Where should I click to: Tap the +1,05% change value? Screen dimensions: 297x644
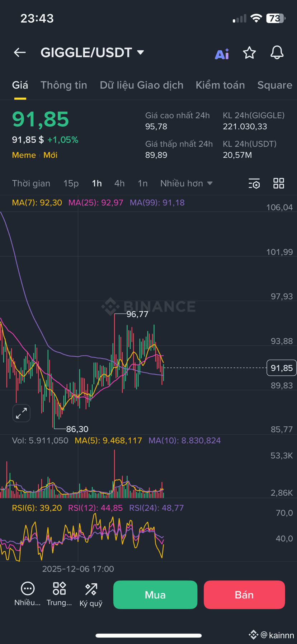[x=63, y=140]
